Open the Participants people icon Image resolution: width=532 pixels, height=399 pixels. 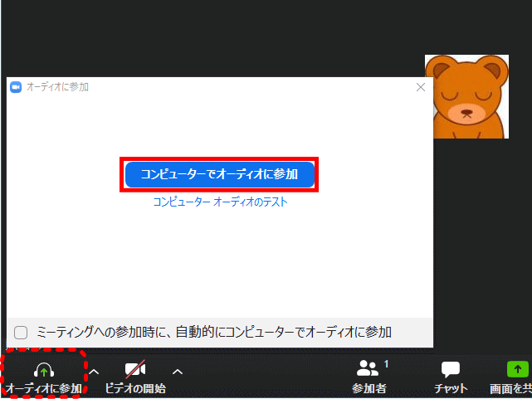(368, 368)
